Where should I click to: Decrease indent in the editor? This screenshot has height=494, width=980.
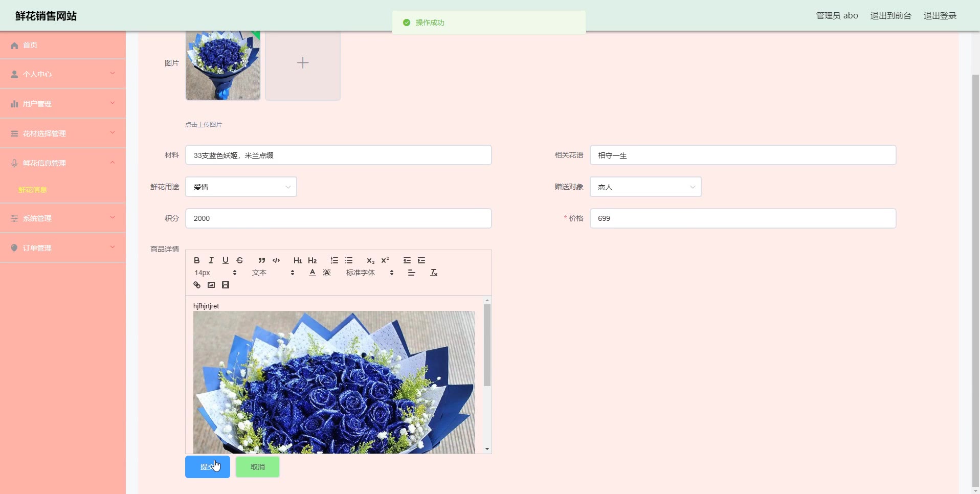tap(407, 260)
